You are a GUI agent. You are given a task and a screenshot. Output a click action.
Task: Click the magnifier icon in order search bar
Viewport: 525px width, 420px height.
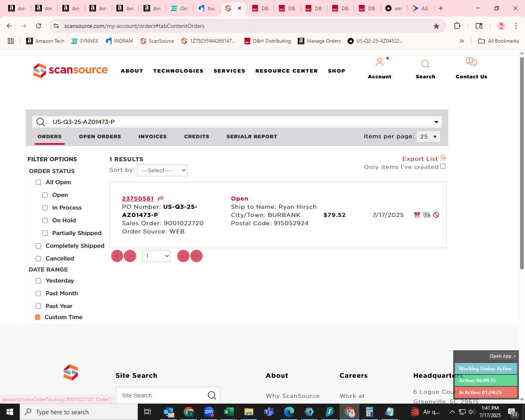41,122
